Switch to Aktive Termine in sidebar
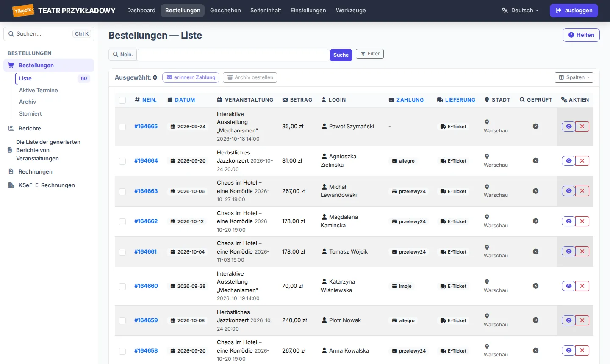Screen dimensions: 610x364 39,91
